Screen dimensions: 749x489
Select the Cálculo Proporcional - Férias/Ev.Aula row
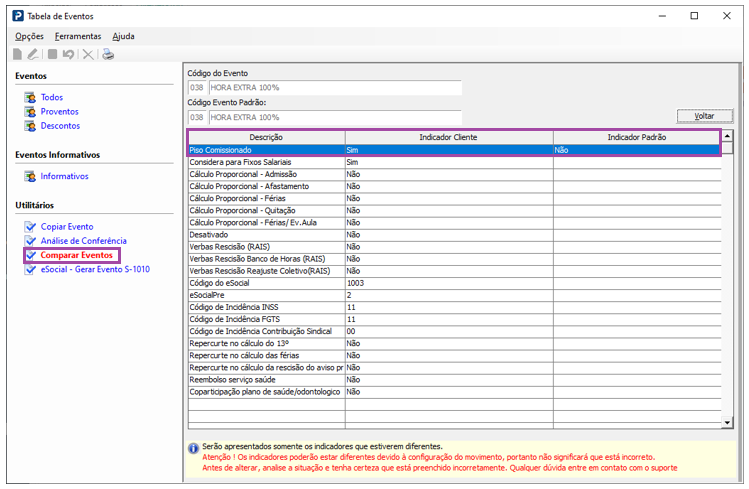point(454,223)
